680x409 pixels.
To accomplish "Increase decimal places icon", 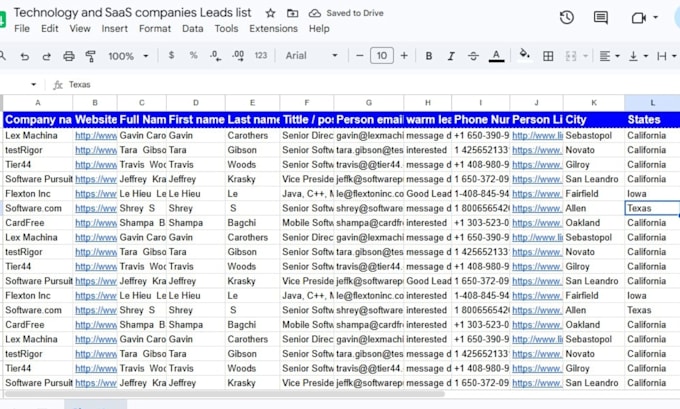I will click(238, 56).
